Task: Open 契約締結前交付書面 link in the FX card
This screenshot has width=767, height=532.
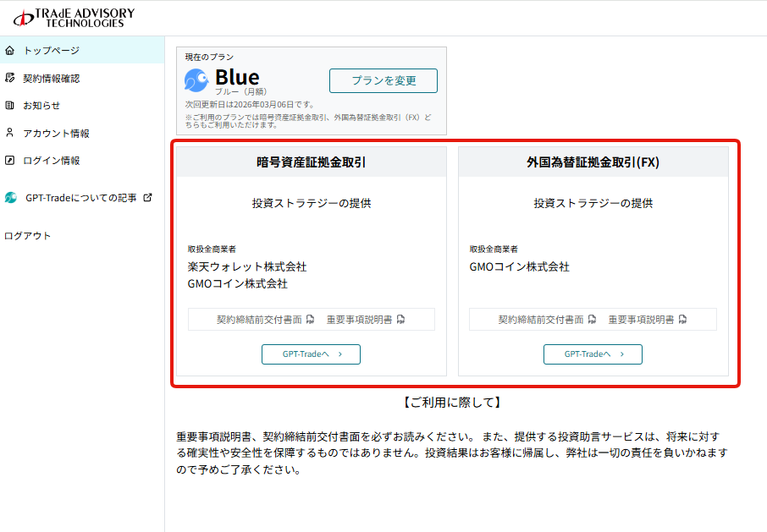Action: coord(541,320)
